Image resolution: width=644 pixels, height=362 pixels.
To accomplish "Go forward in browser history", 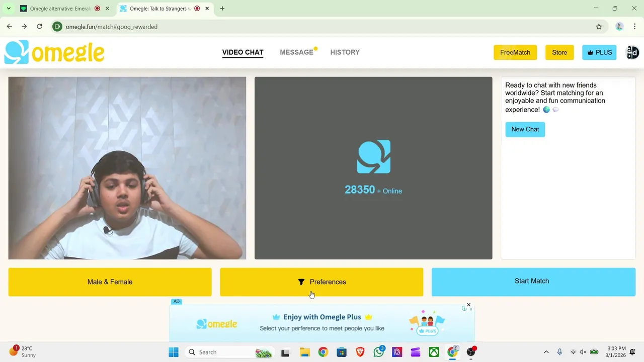I will [24, 27].
